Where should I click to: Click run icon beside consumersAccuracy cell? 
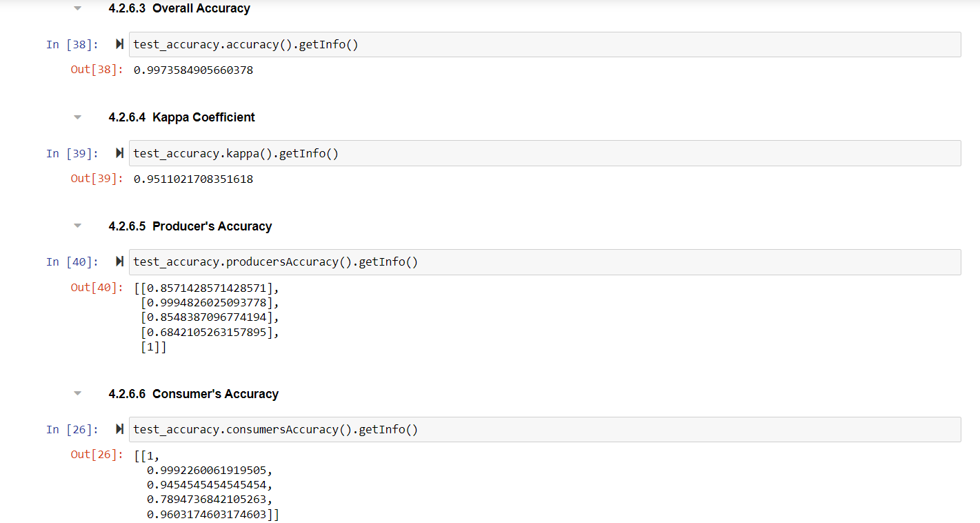pyautogui.click(x=119, y=430)
